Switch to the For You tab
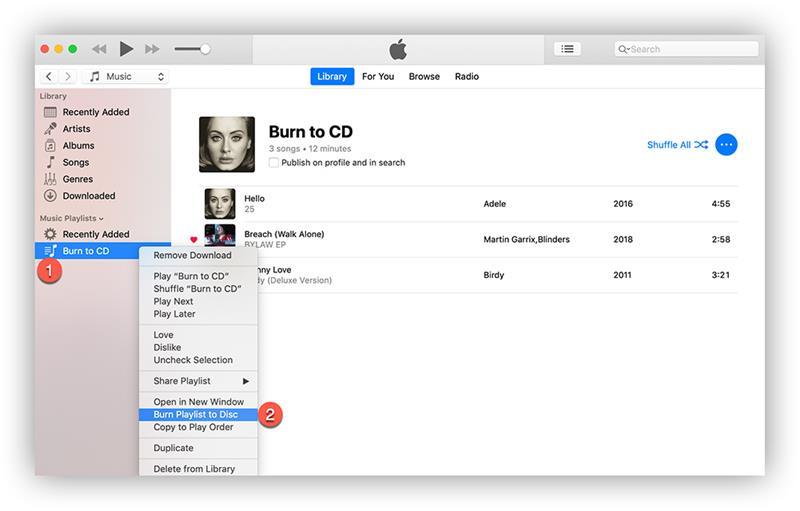This screenshot has height=511, width=800. coord(377,77)
